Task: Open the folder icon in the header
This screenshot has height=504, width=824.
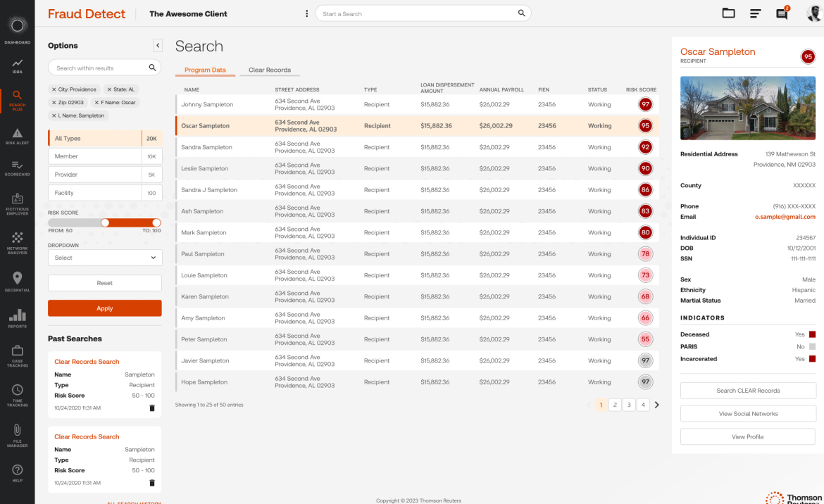Action: [728, 13]
